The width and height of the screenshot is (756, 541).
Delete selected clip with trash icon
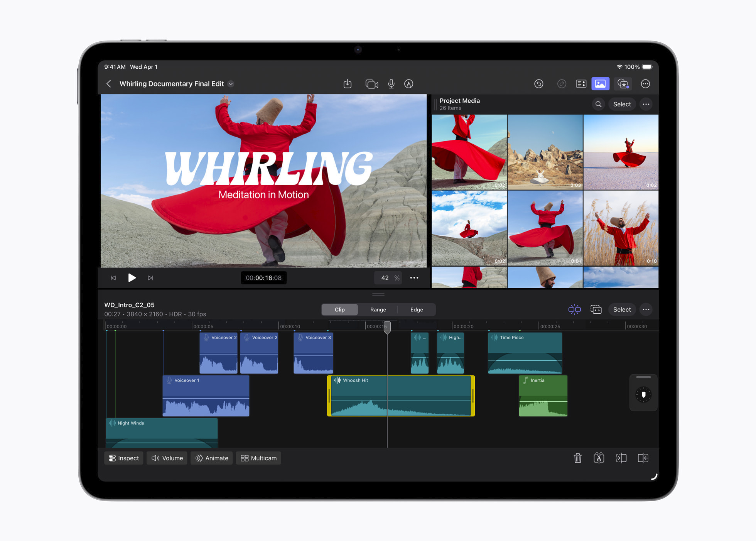(x=577, y=458)
